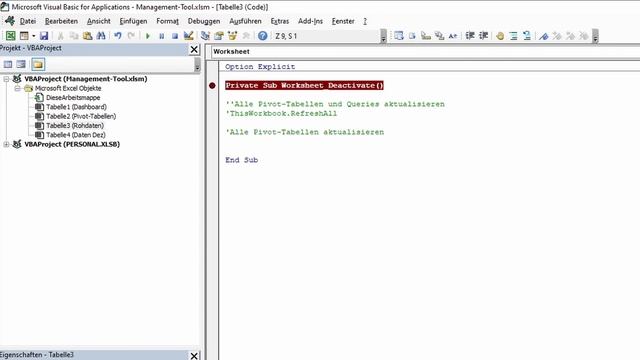Select DieseArbeitsmappe in project tree

point(73,98)
